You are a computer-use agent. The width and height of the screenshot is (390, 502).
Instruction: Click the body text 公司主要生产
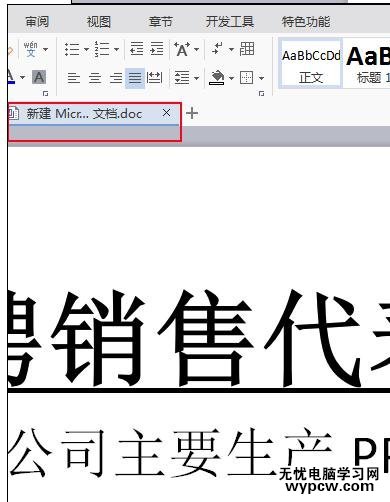pos(170,453)
